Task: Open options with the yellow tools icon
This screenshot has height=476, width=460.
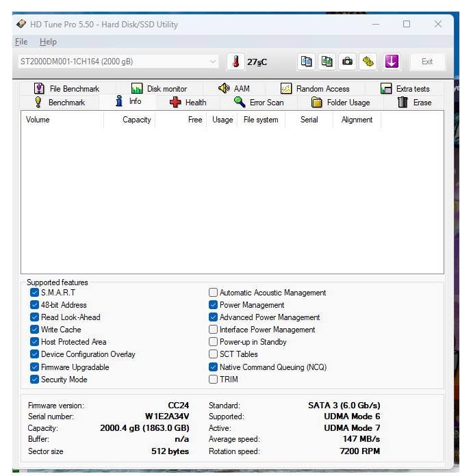Action: (368, 62)
